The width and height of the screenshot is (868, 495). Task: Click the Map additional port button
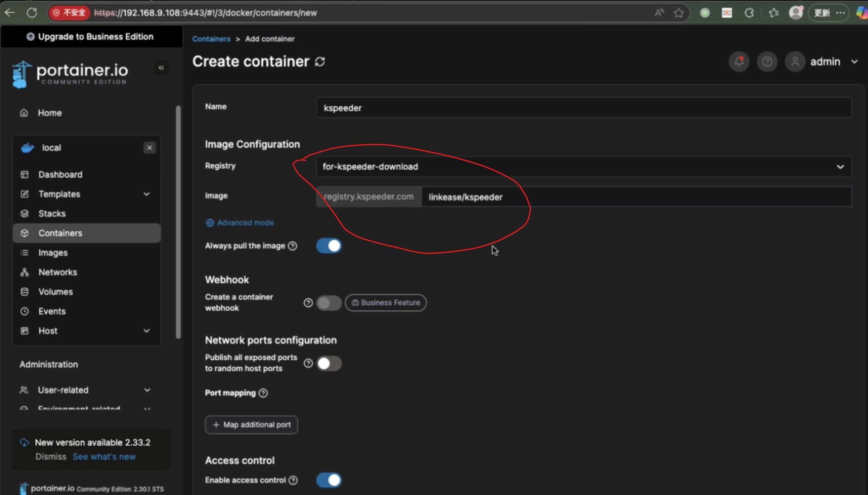coord(251,425)
